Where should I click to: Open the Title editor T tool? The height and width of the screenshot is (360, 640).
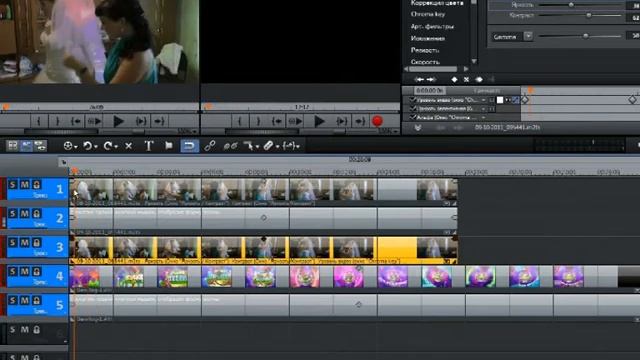pyautogui.click(x=149, y=146)
